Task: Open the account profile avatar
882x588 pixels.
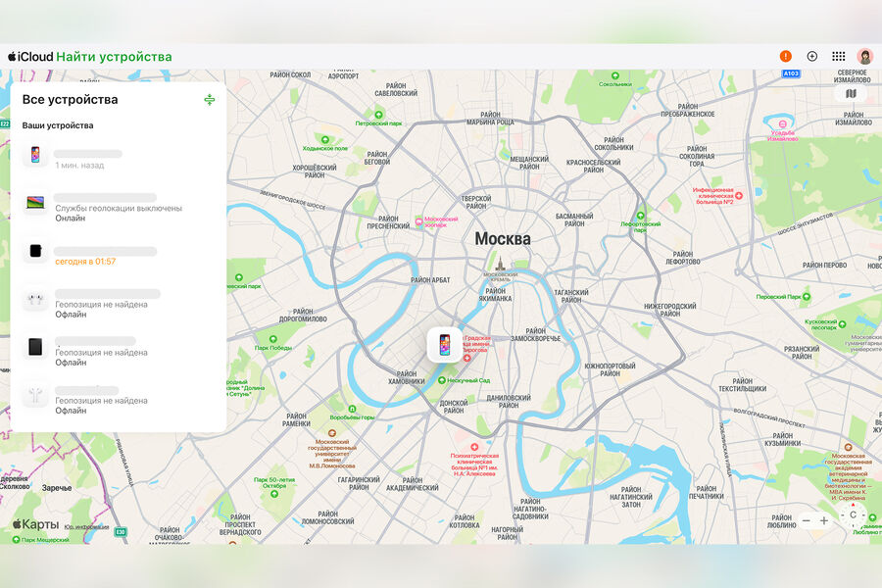Action: click(864, 56)
